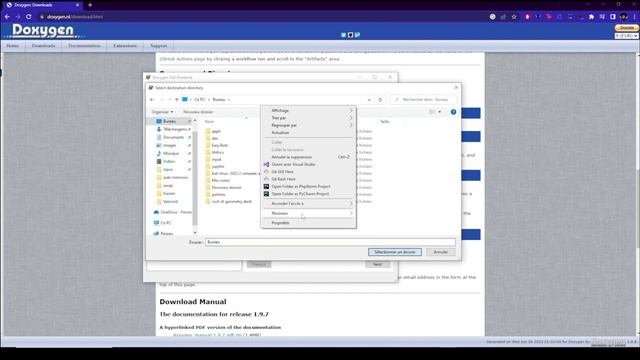
Task: Open the OneDrive entry in the sidebar
Action: pos(172,212)
